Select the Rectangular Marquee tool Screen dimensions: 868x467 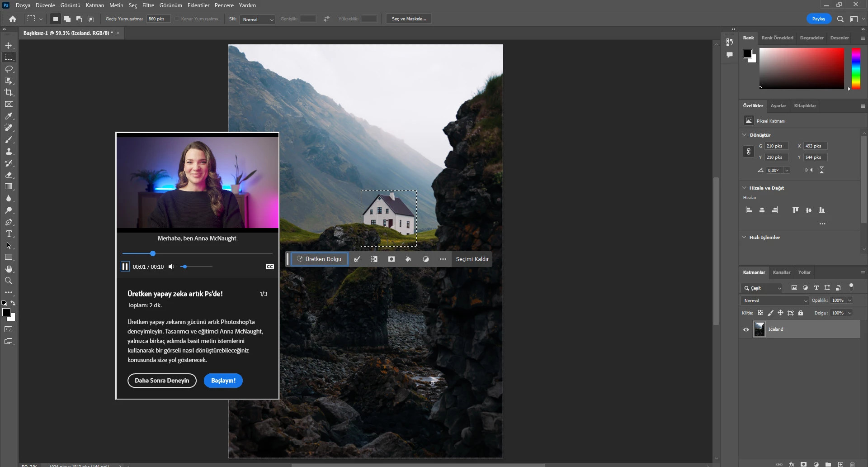click(x=9, y=57)
